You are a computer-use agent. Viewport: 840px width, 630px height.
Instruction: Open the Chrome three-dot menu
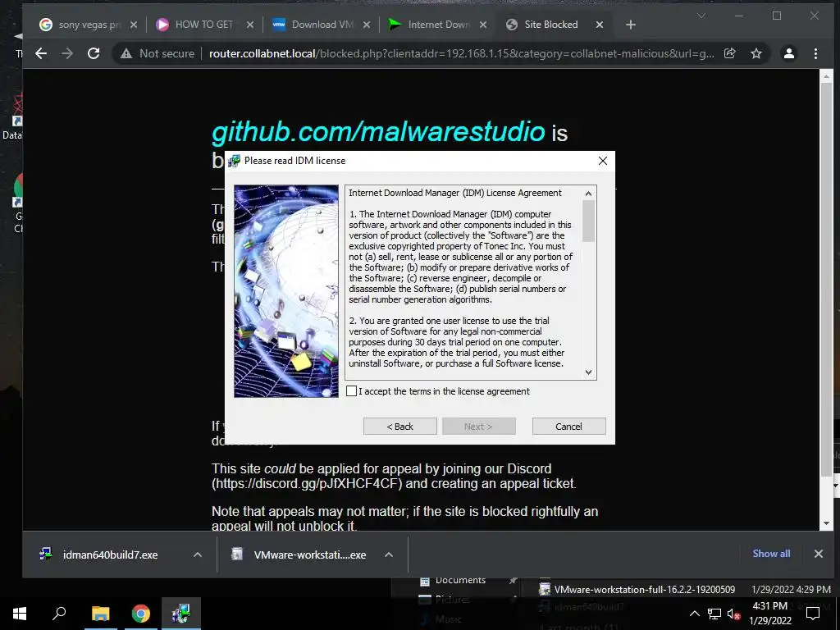coord(815,53)
